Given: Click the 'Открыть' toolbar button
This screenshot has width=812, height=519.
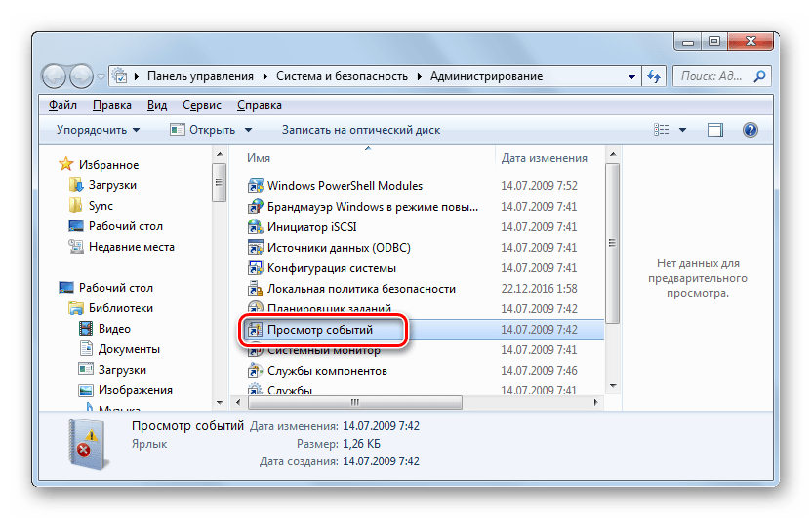Looking at the screenshot, I should tap(203, 130).
